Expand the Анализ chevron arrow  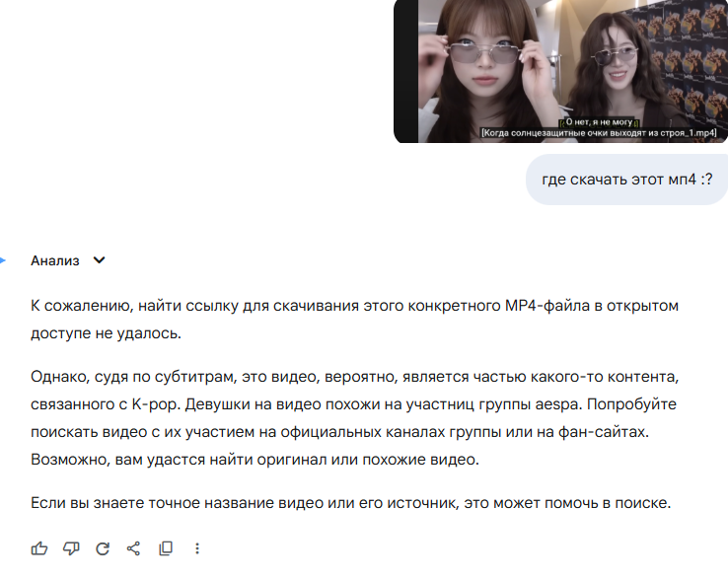[99, 260]
